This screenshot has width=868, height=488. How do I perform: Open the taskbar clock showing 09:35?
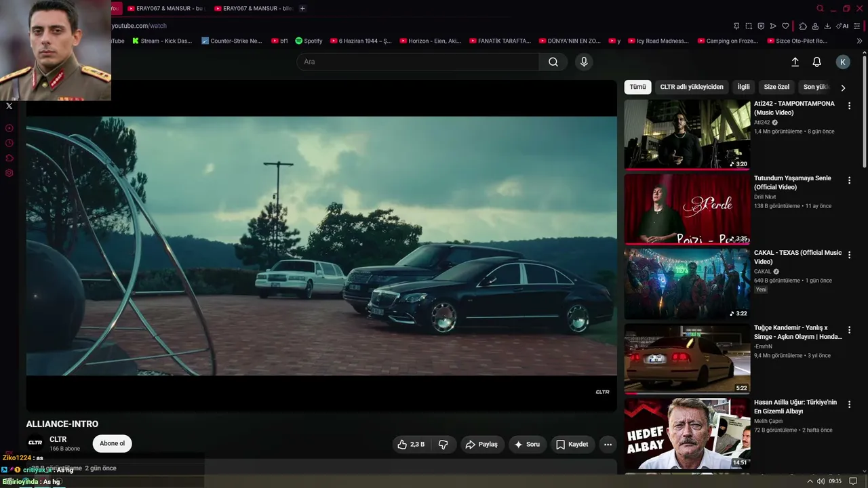tap(835, 481)
